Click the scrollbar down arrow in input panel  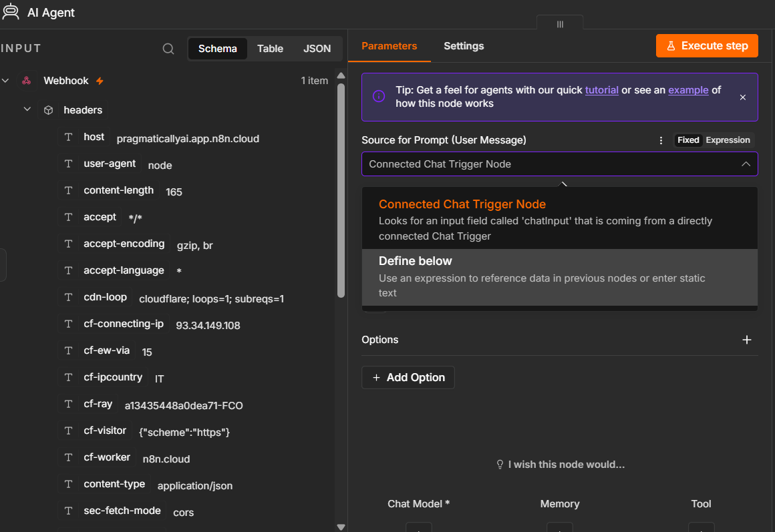pos(341,527)
